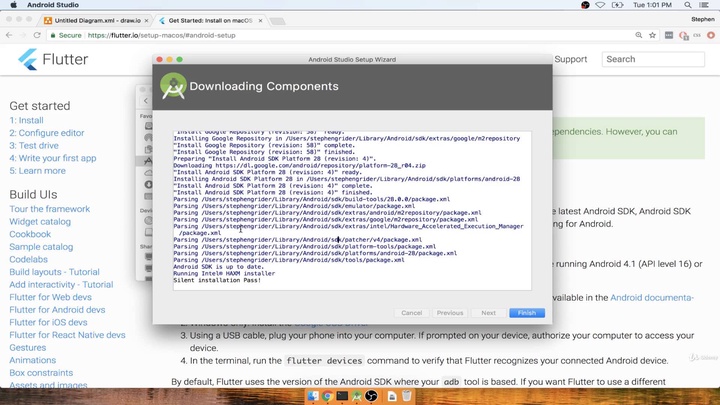The image size is (720, 405).
Task: Open the 4: Write your first app link
Action: [x=53, y=158]
